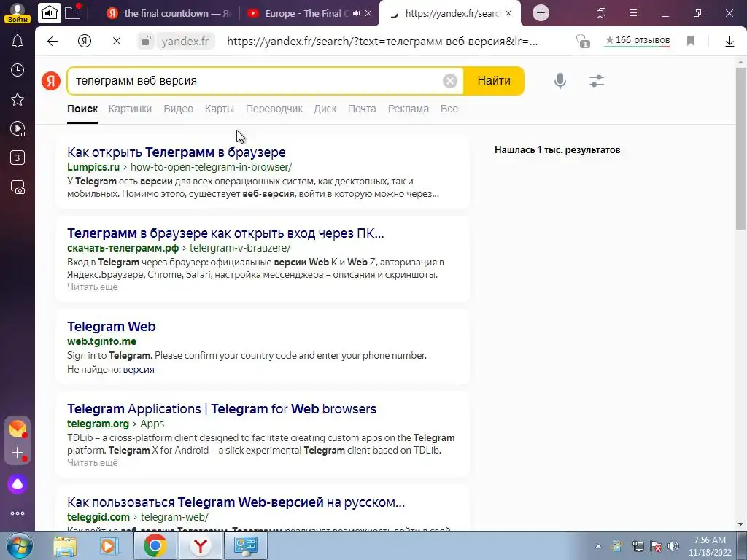Select the Карты search category

pyautogui.click(x=219, y=109)
